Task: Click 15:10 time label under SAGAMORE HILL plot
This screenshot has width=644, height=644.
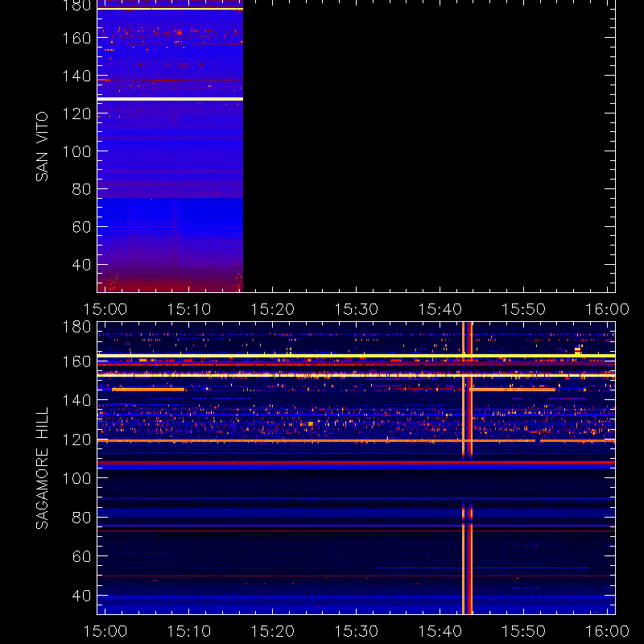Action: 189,631
